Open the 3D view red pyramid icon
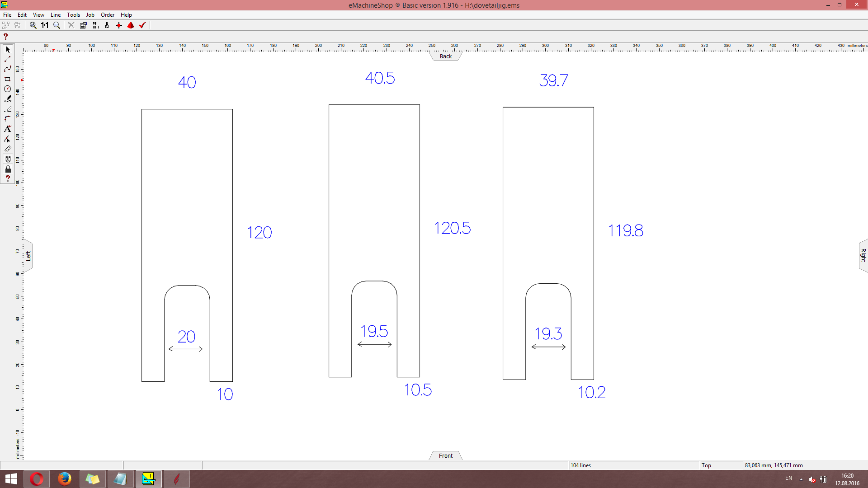 pyautogui.click(x=131, y=25)
